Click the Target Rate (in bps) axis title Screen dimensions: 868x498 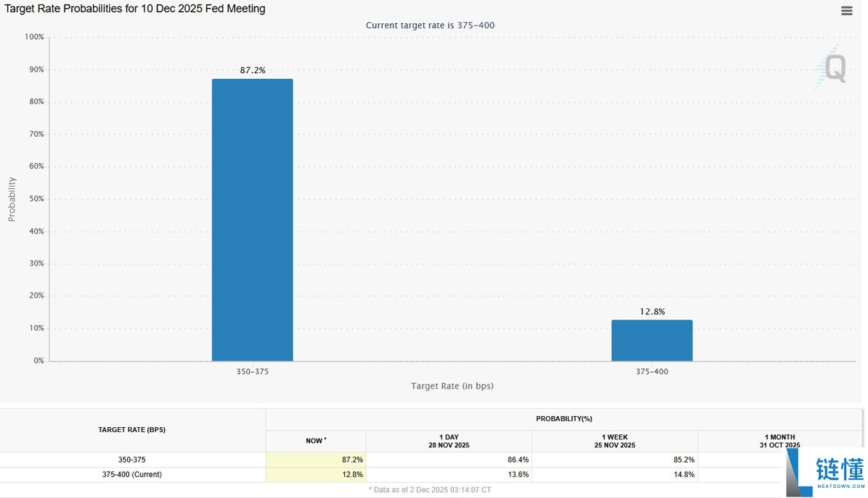coord(452,387)
